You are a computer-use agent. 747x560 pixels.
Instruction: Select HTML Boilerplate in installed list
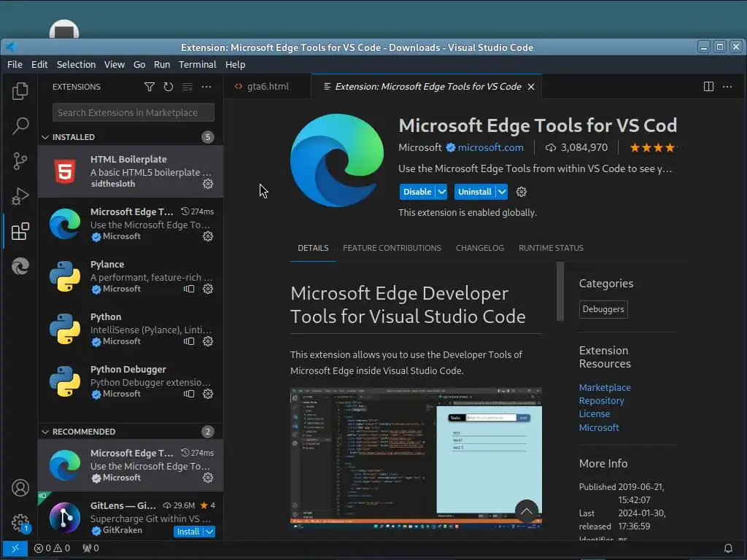tap(131, 171)
